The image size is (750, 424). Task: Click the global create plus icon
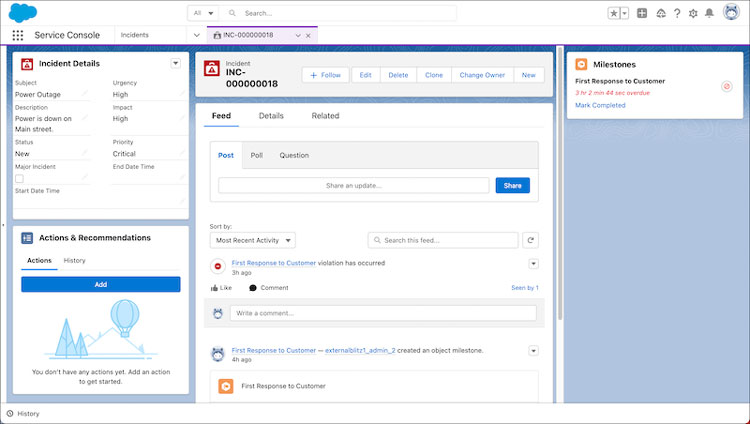click(x=642, y=13)
